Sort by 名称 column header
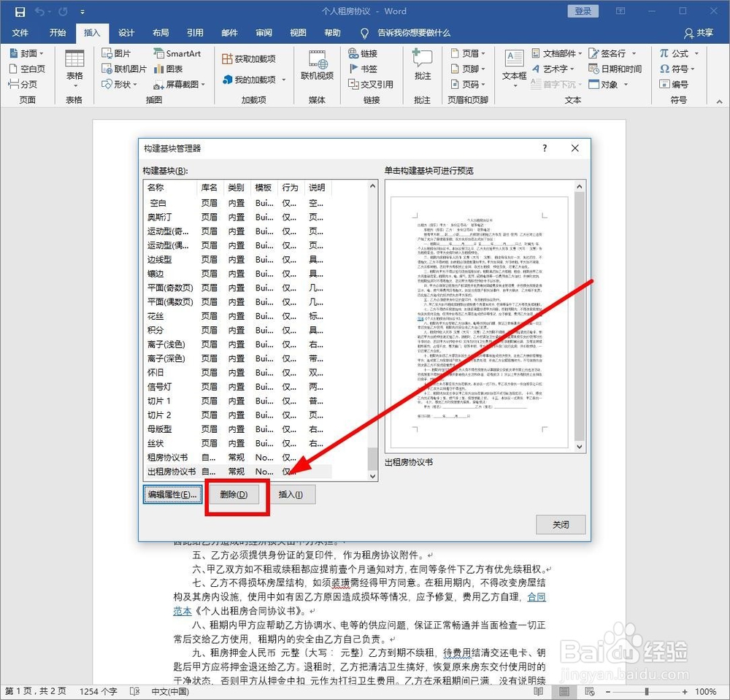 coord(171,188)
